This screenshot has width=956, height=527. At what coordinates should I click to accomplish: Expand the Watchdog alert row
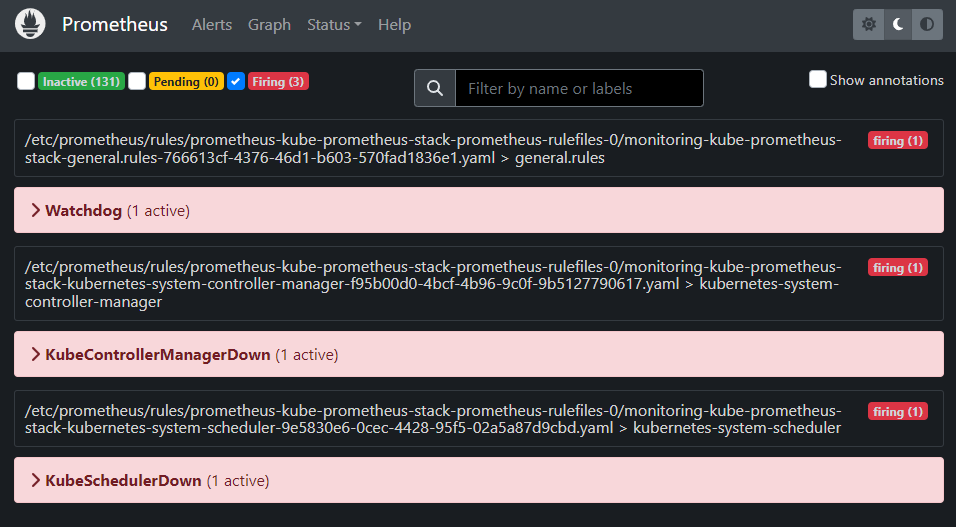click(x=479, y=210)
